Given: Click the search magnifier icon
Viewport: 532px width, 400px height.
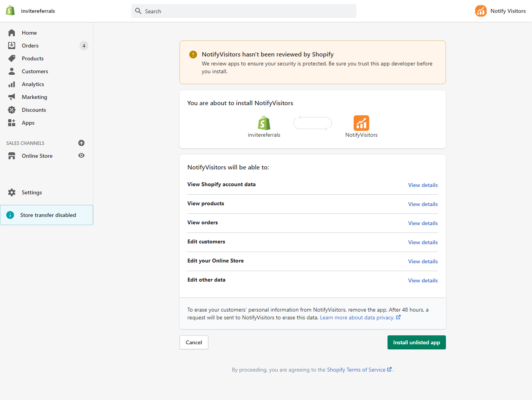Looking at the screenshot, I should pyautogui.click(x=138, y=11).
